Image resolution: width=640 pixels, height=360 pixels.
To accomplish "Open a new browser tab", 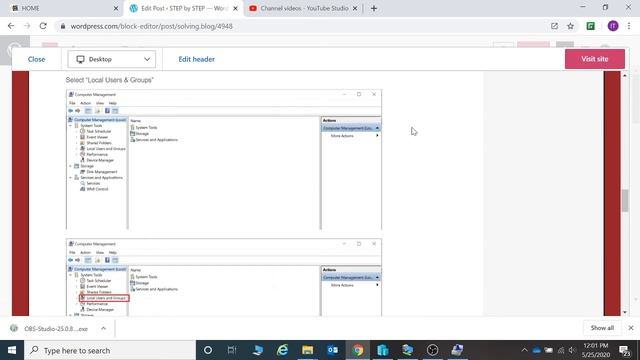I will [x=373, y=8].
